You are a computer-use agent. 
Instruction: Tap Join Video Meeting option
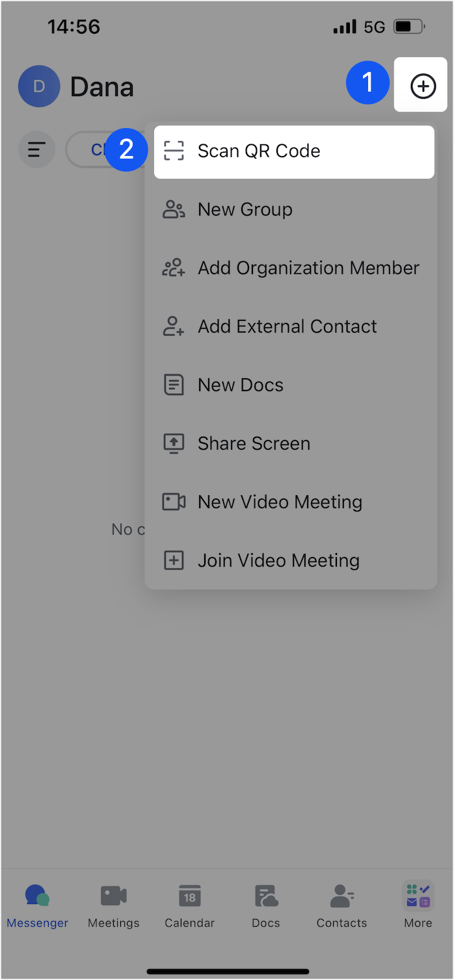click(x=278, y=561)
